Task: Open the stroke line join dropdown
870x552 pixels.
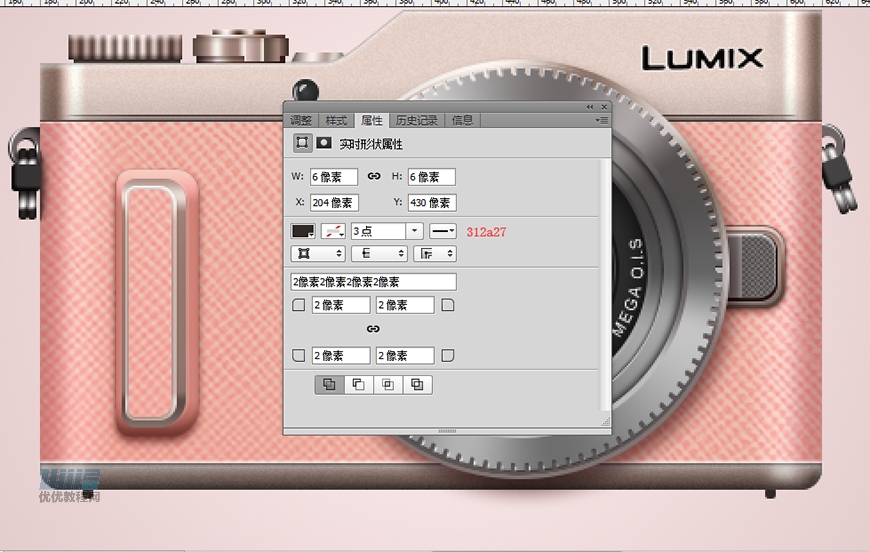Action: (435, 254)
